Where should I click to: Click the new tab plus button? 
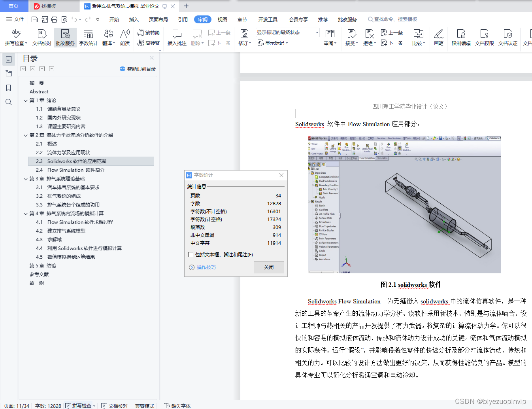[186, 6]
